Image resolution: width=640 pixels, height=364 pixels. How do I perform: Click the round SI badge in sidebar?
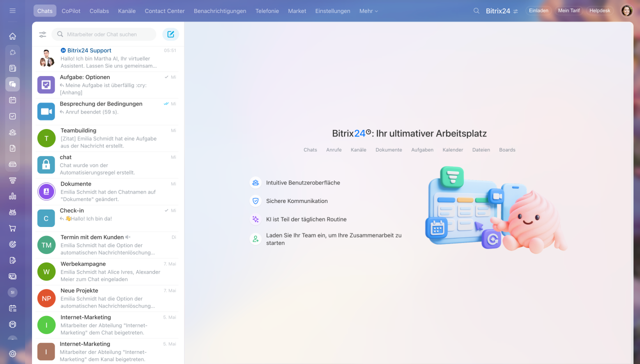tap(12, 292)
